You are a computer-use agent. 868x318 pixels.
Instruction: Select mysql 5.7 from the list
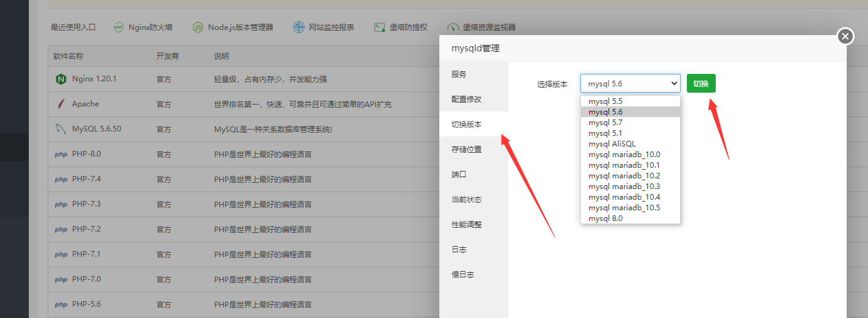point(630,122)
